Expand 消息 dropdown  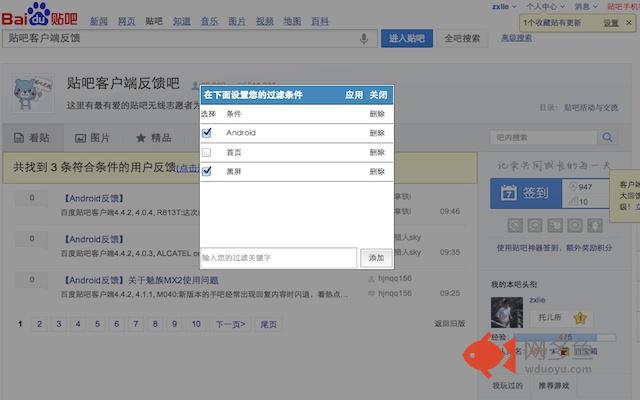click(x=586, y=7)
